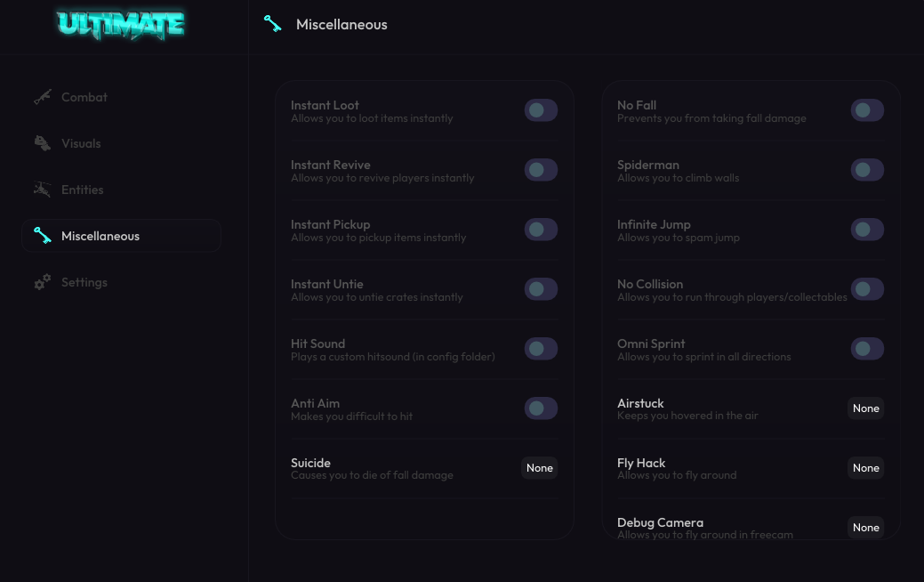Turn on Hit Sound
Viewport: 924px width, 582px height.
pos(540,348)
